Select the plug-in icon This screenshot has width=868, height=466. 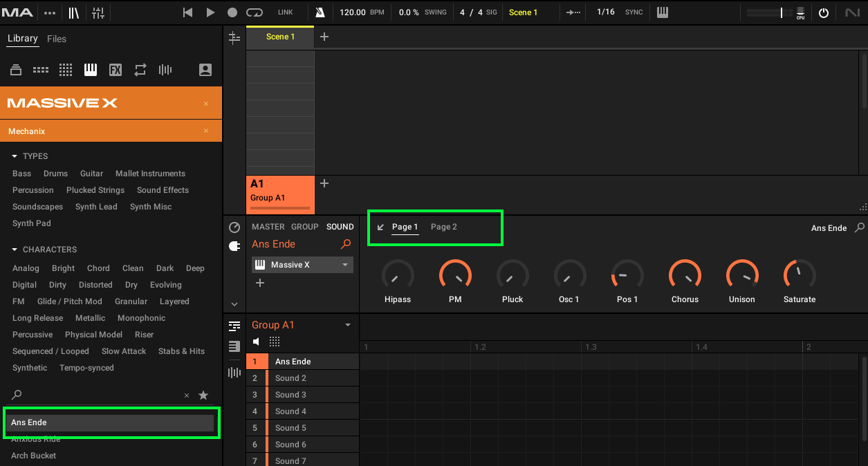234,246
